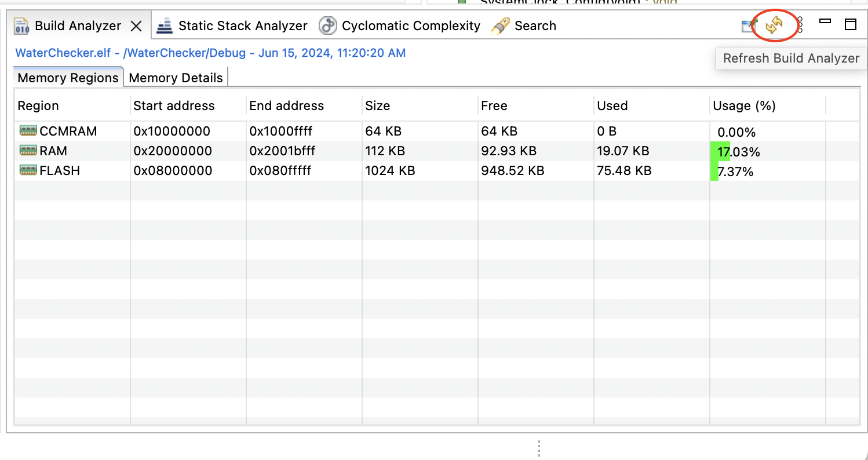Click the Refresh Build Analyzer icon
Screen dimensions: 868x460
pyautogui.click(x=774, y=25)
